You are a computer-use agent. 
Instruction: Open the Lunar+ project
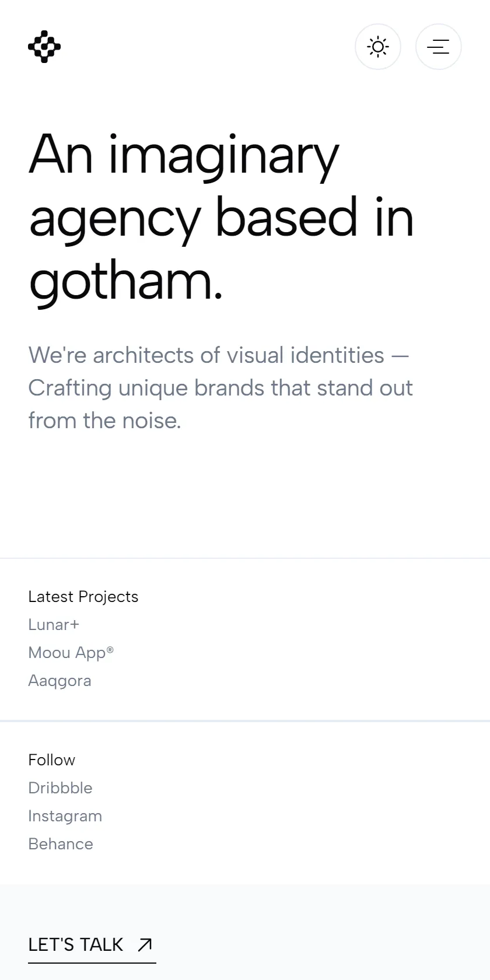[54, 625]
